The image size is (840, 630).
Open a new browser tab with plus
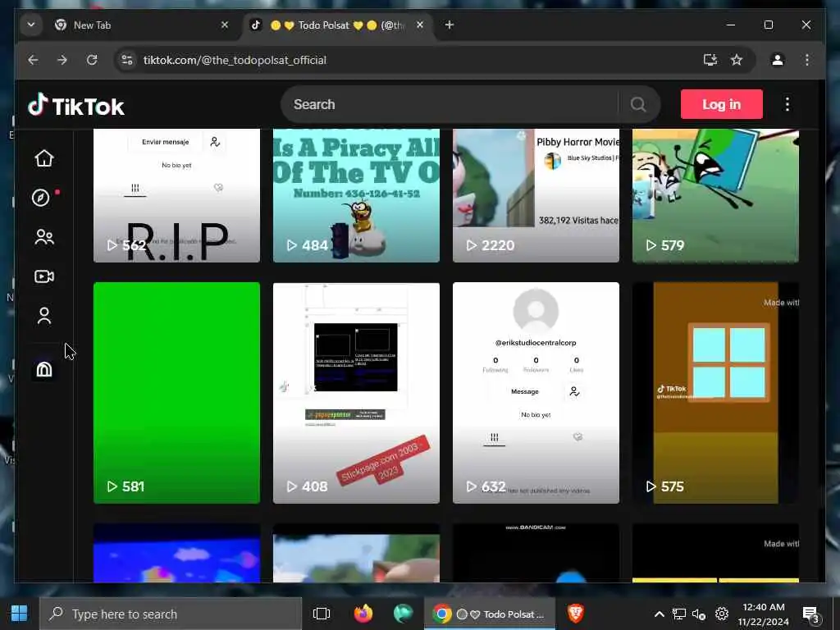pyautogui.click(x=450, y=25)
